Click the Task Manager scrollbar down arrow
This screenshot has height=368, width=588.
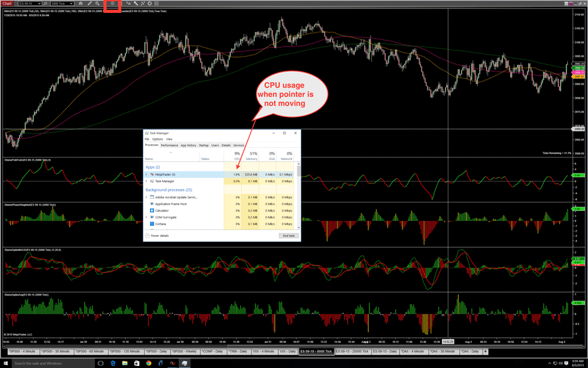[x=298, y=227]
